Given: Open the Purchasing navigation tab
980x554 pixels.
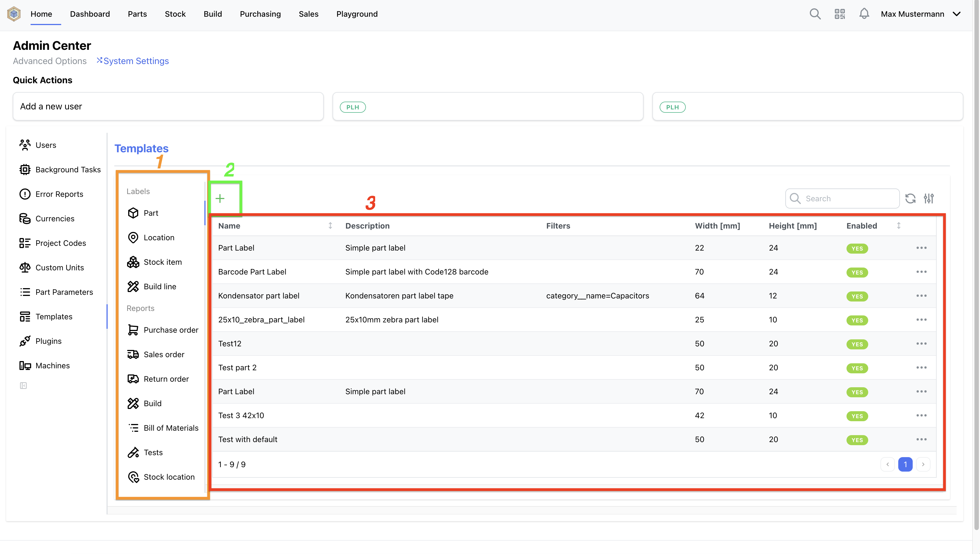Looking at the screenshot, I should (x=260, y=14).
